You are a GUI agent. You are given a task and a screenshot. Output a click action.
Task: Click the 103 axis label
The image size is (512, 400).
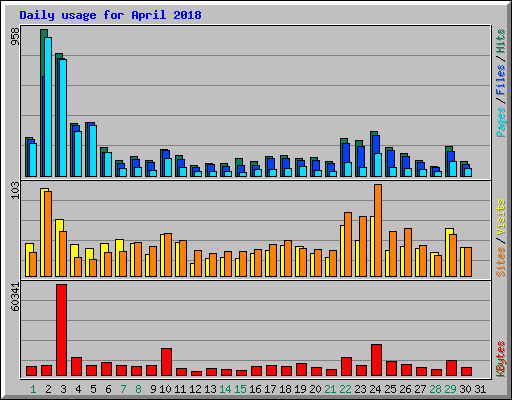pos(15,191)
